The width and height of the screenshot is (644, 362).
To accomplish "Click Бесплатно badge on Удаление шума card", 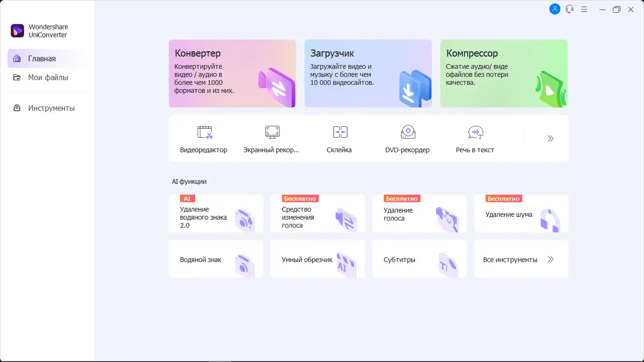I will click(x=504, y=198).
